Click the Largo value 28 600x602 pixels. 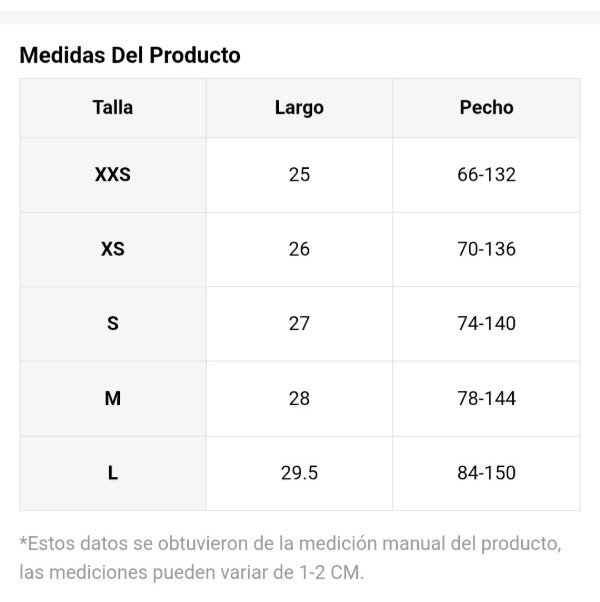pyautogui.click(x=299, y=398)
